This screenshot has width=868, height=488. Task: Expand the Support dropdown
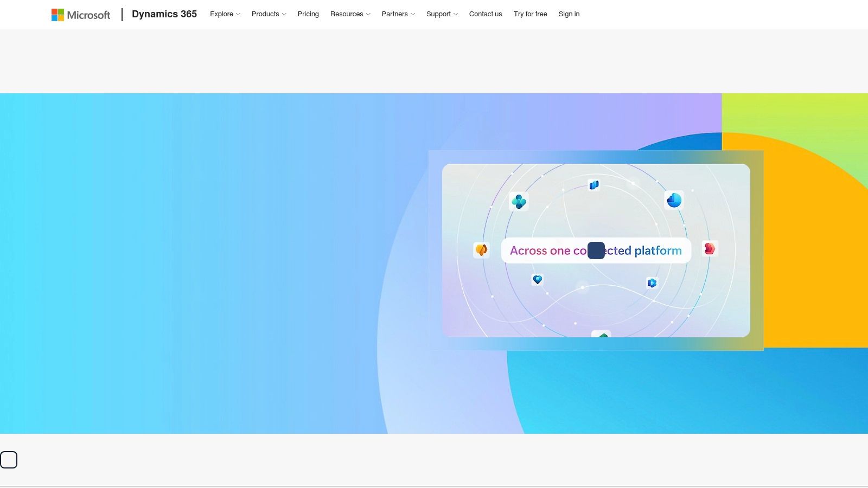[442, 14]
